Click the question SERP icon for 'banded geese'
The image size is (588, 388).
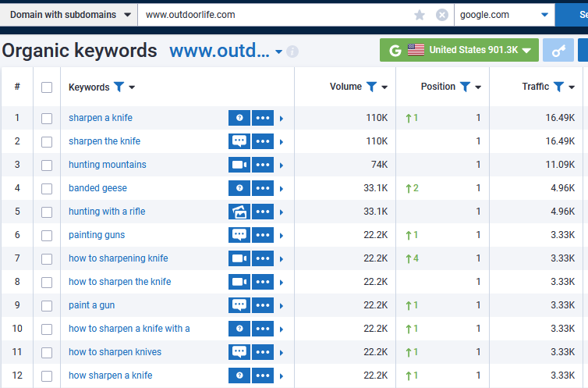click(239, 188)
